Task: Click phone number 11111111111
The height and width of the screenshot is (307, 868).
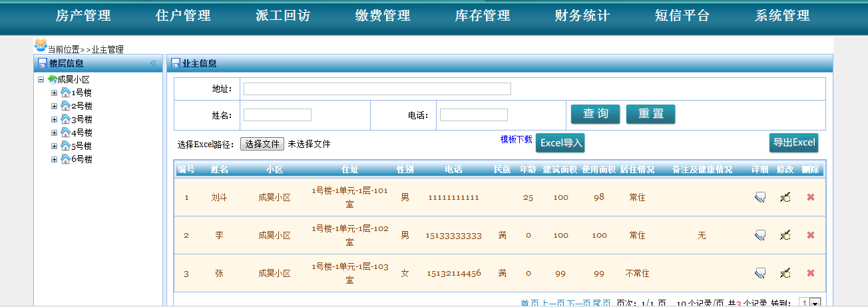Action: click(x=453, y=197)
